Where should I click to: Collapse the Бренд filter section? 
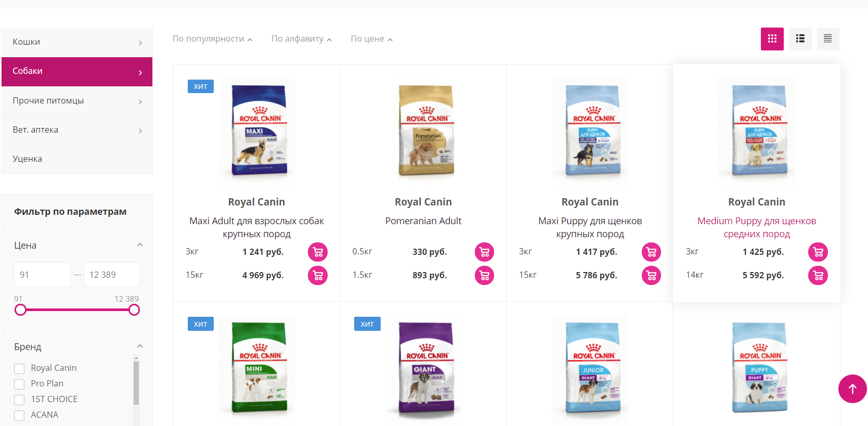pyautogui.click(x=139, y=346)
